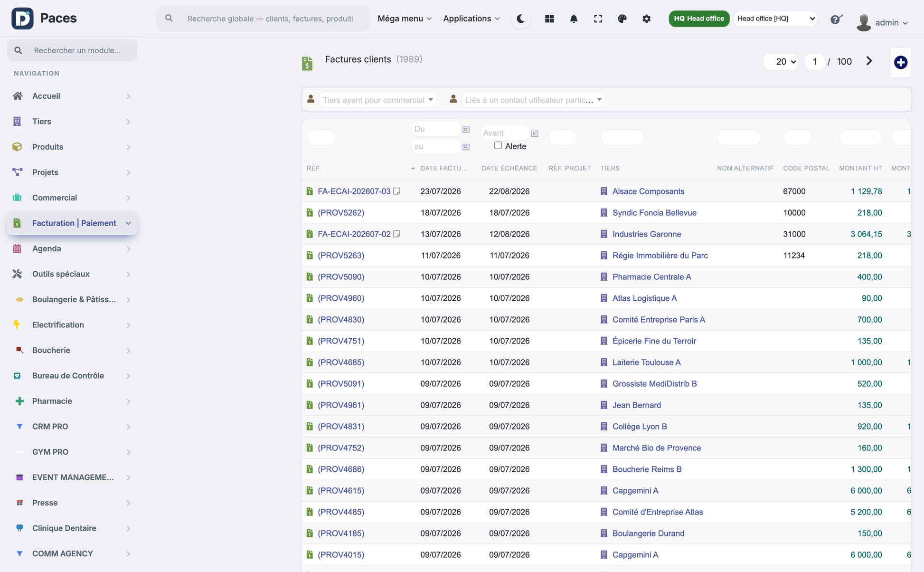Open the dashboard grid icon
Screen dimensions: 924x572
(549, 19)
